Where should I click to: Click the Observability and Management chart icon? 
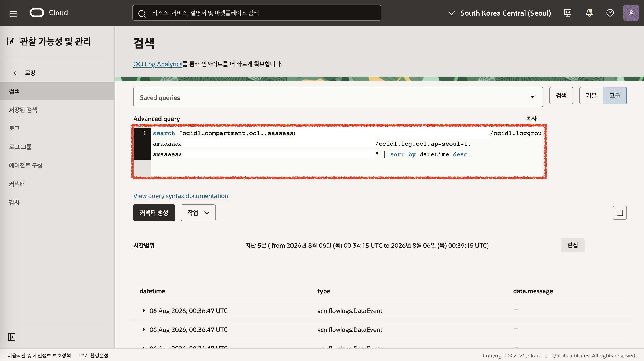tap(11, 41)
